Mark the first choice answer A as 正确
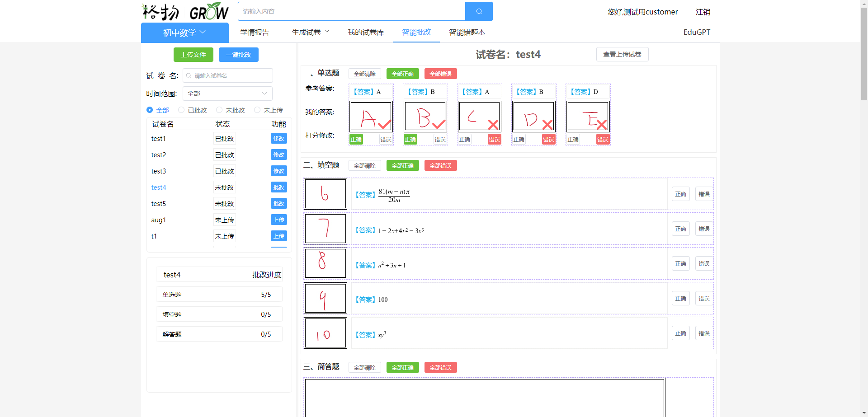This screenshot has width=868, height=417. [356, 139]
